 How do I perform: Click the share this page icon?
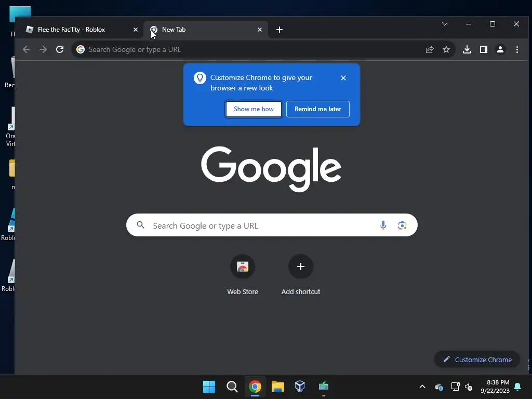[x=430, y=49]
